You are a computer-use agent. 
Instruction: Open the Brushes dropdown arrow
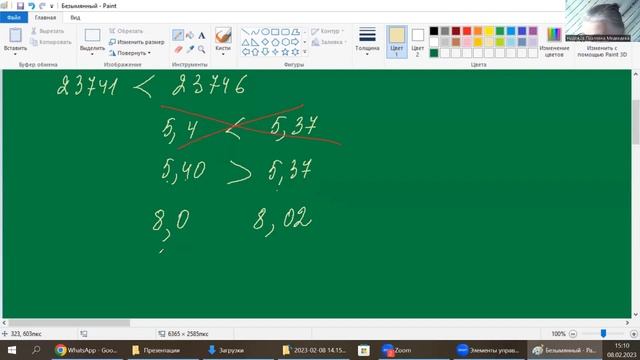tap(223, 54)
